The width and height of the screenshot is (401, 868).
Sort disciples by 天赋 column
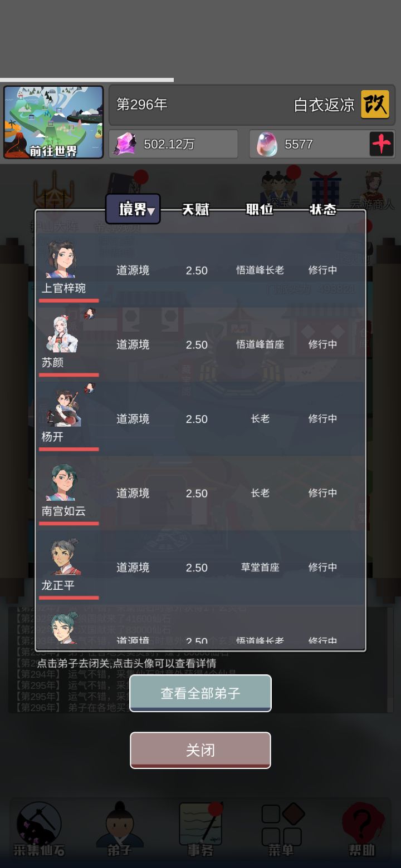pyautogui.click(x=196, y=210)
